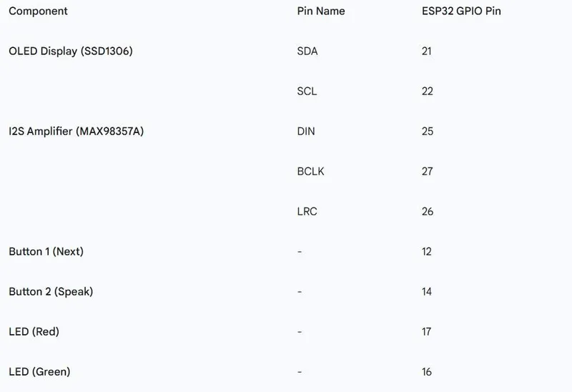Viewport: 572px width, 392px height.
Task: Select the OLED Display (SSD1306) cell
Action: [x=71, y=52]
